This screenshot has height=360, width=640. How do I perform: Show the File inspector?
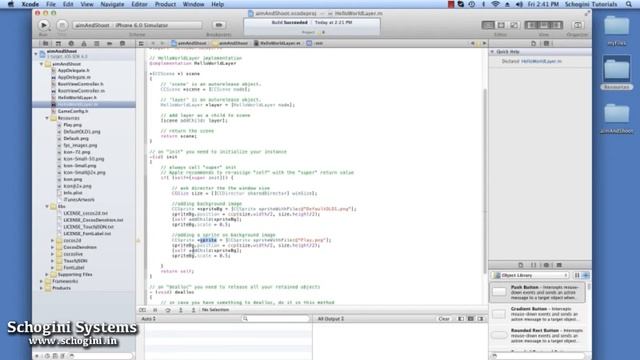533,43
